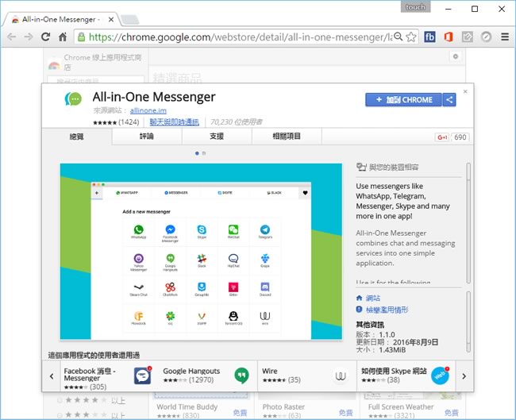516x420 pixels.
Task: Click the gray circular extension icon
Action: click(486, 37)
